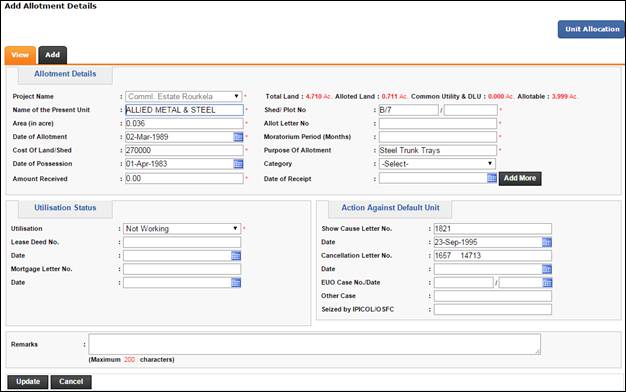Viewport: 626px width, 392px height.
Task: Focus the date field under Mortgage Letter No.
Action: tap(177, 283)
